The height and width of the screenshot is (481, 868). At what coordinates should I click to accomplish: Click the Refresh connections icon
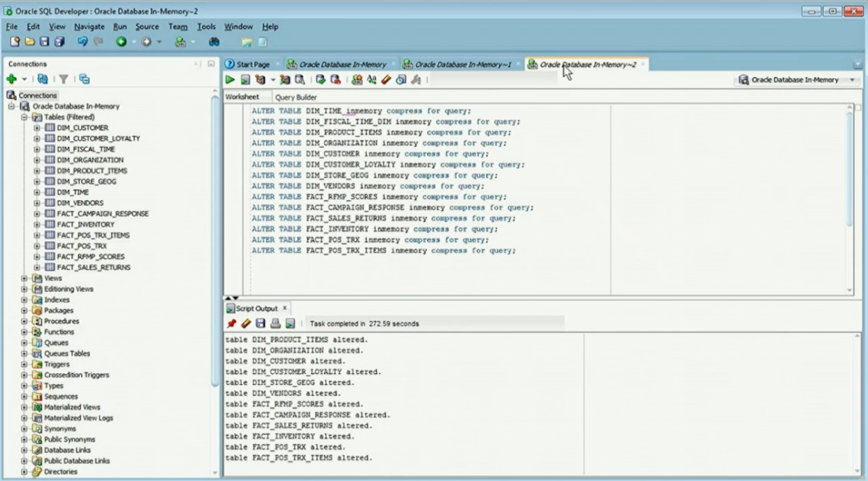point(43,79)
